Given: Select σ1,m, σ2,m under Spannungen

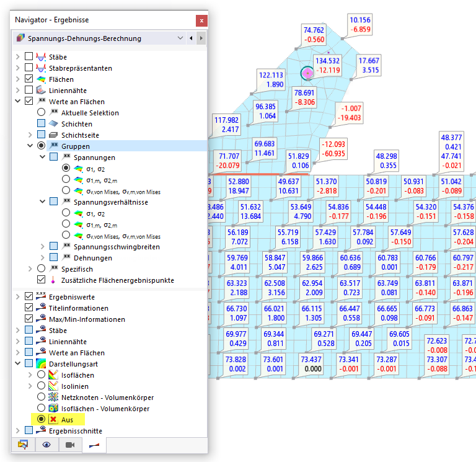Looking at the screenshot, I should click(x=66, y=179).
